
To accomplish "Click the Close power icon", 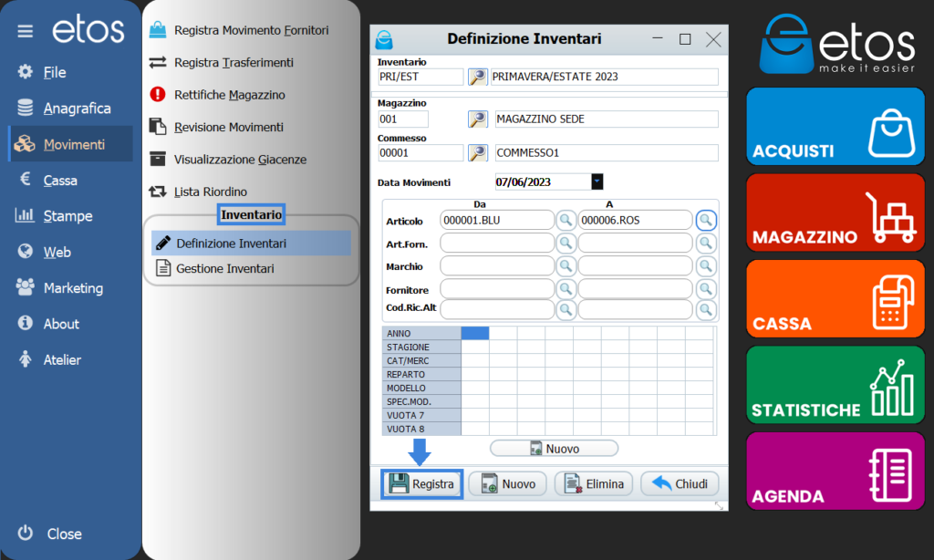I will [x=25, y=533].
